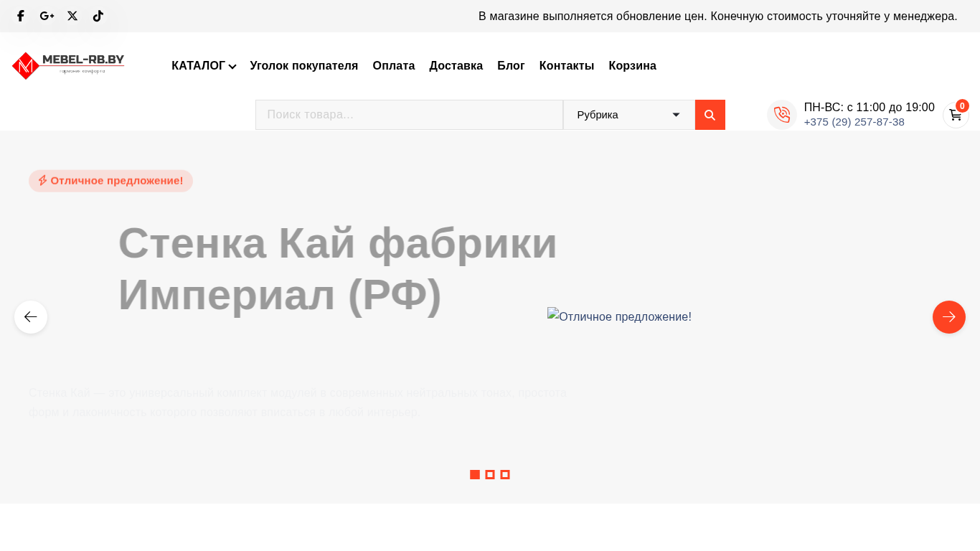980x551 pixels.
Task: Open the Доставка page
Action: 456,66
